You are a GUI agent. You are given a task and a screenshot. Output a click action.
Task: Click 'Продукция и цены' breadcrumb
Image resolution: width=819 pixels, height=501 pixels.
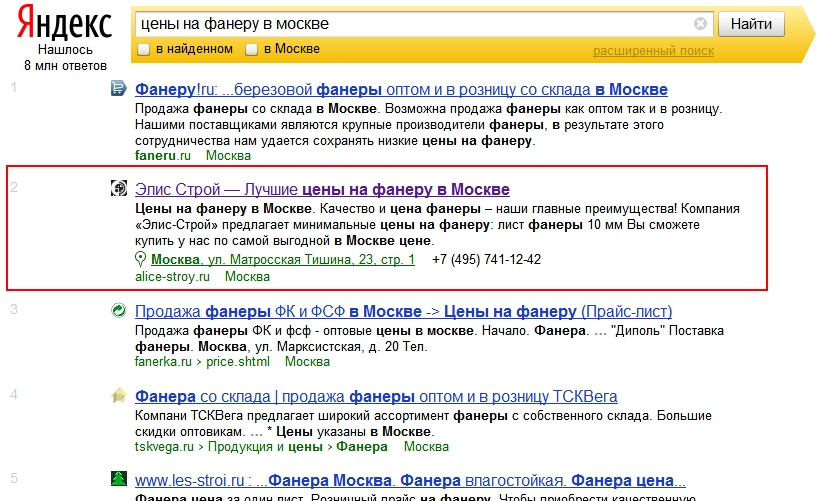coord(265,447)
